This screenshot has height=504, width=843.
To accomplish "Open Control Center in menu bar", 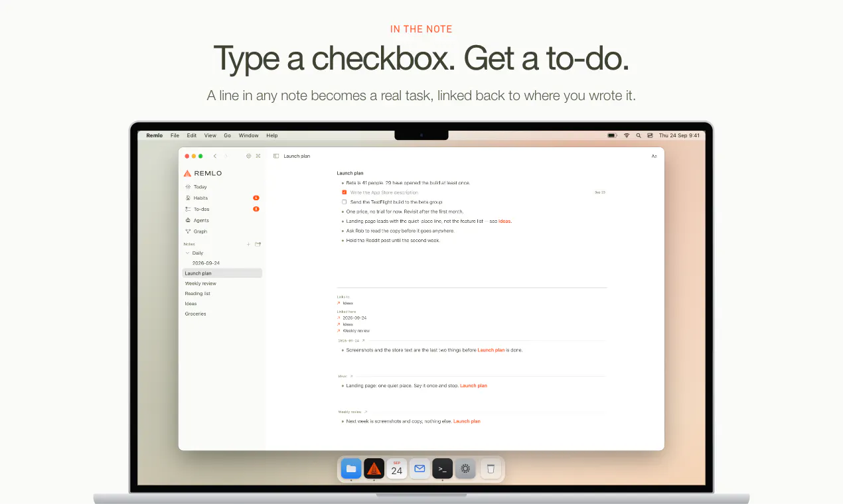I will [651, 135].
